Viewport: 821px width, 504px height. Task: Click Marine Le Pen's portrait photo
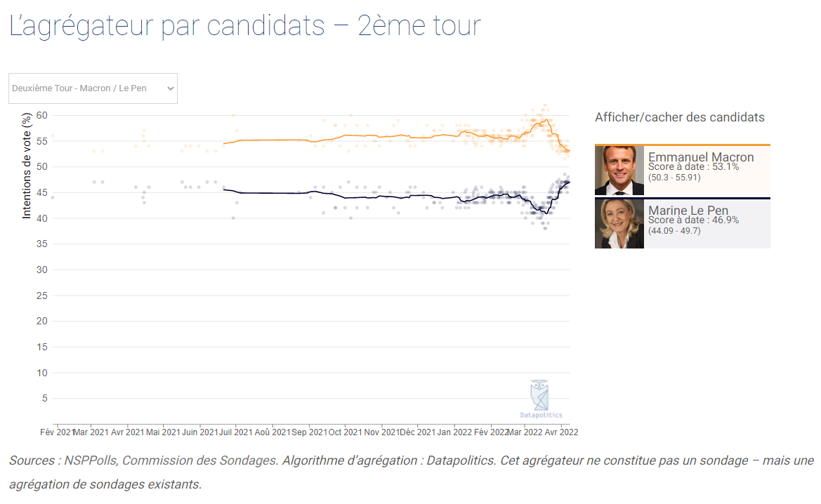tap(619, 223)
